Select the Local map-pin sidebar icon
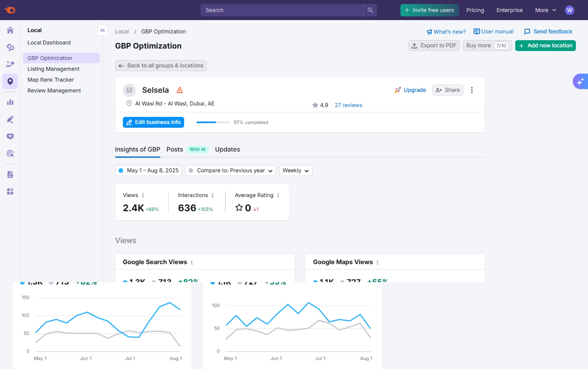Image resolution: width=588 pixels, height=369 pixels. [x=10, y=81]
